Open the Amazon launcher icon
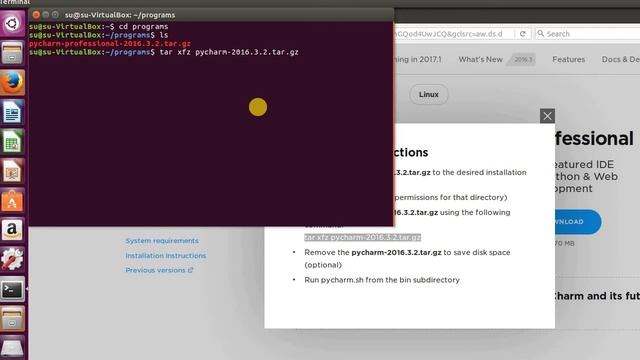Screen dimensions: 640x360 [12, 230]
